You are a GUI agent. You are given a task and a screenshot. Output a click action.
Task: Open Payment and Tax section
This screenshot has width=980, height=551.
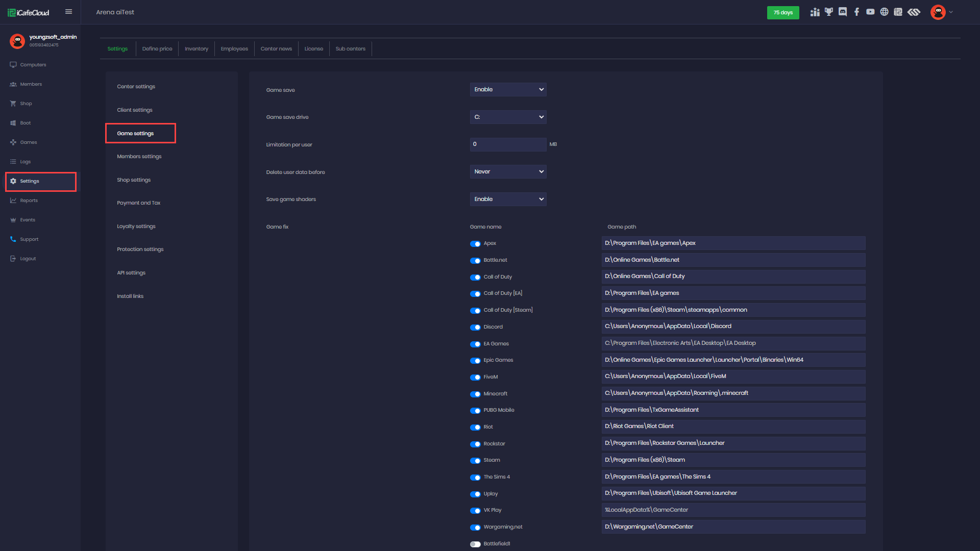138,203
